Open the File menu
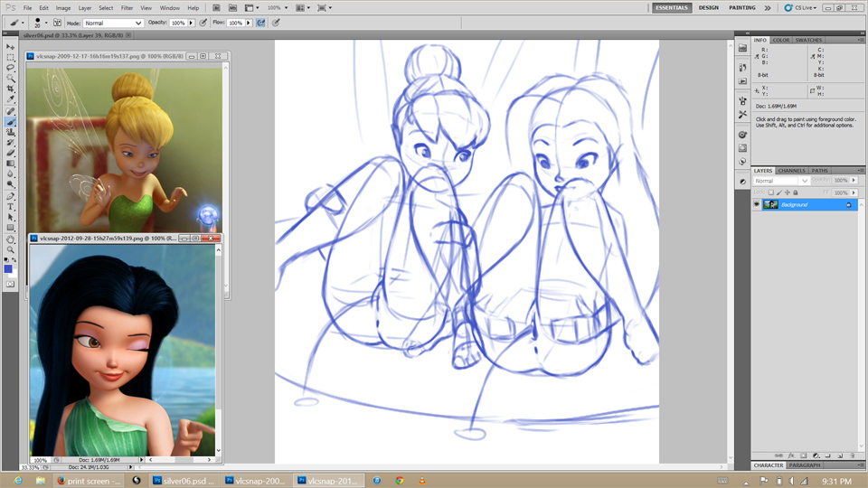The width and height of the screenshot is (868, 488). coord(27,8)
